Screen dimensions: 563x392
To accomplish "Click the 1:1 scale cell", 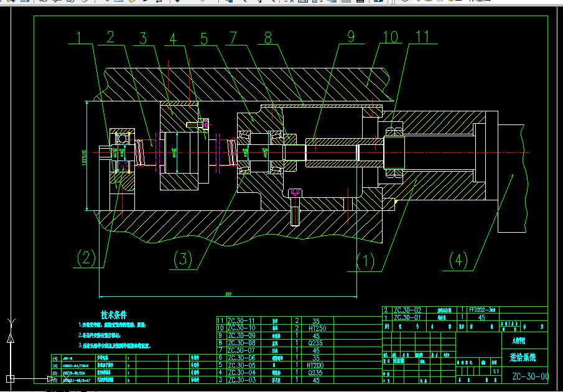I will pos(495,371).
